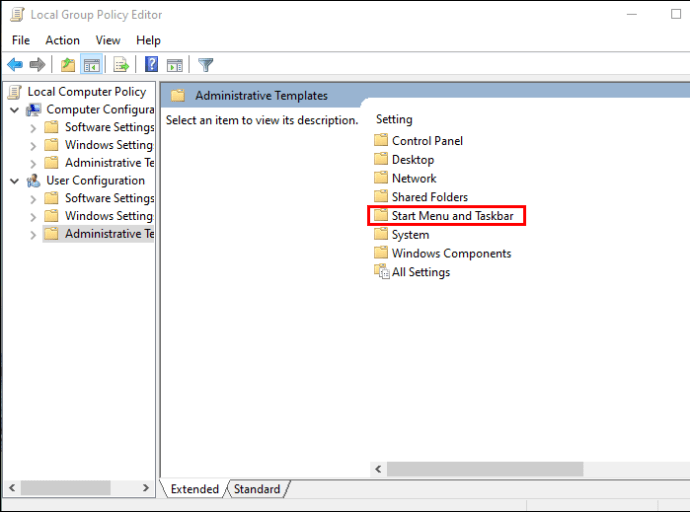
Task: Select Software Settings under User Configuration
Action: coord(110,198)
